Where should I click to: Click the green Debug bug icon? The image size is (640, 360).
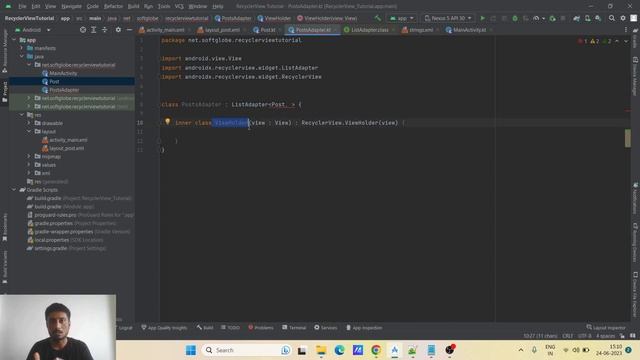tap(515, 18)
